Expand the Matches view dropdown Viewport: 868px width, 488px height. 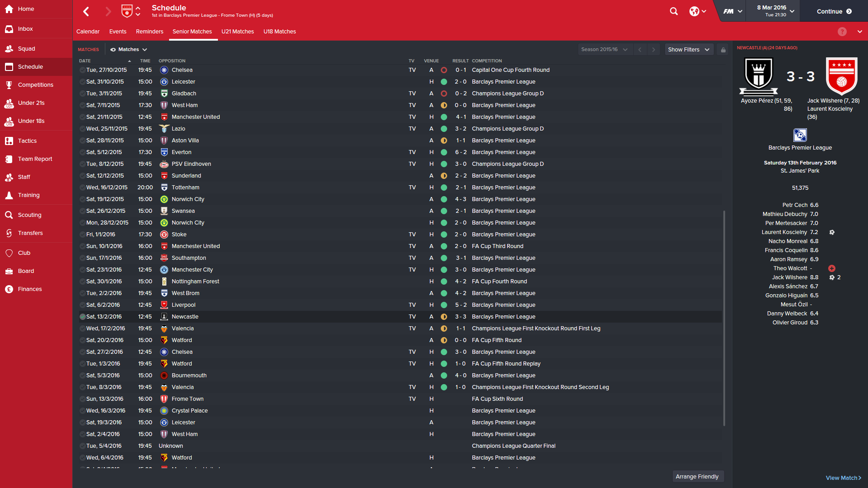pyautogui.click(x=129, y=50)
